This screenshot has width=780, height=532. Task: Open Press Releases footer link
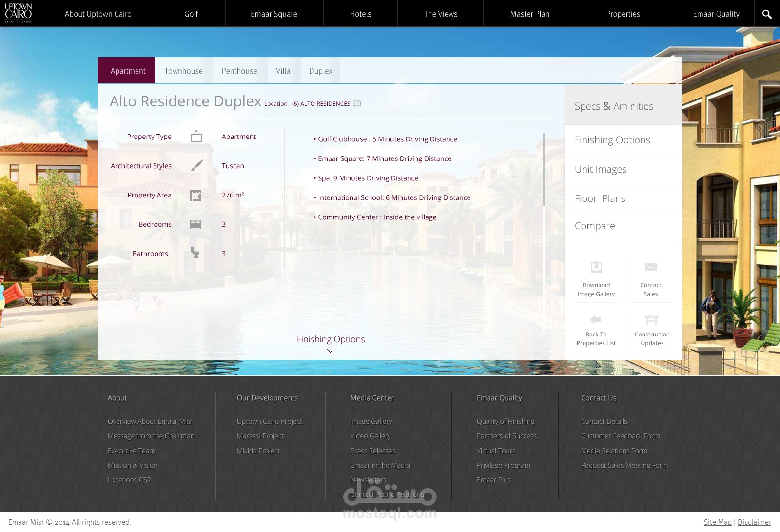point(373,451)
